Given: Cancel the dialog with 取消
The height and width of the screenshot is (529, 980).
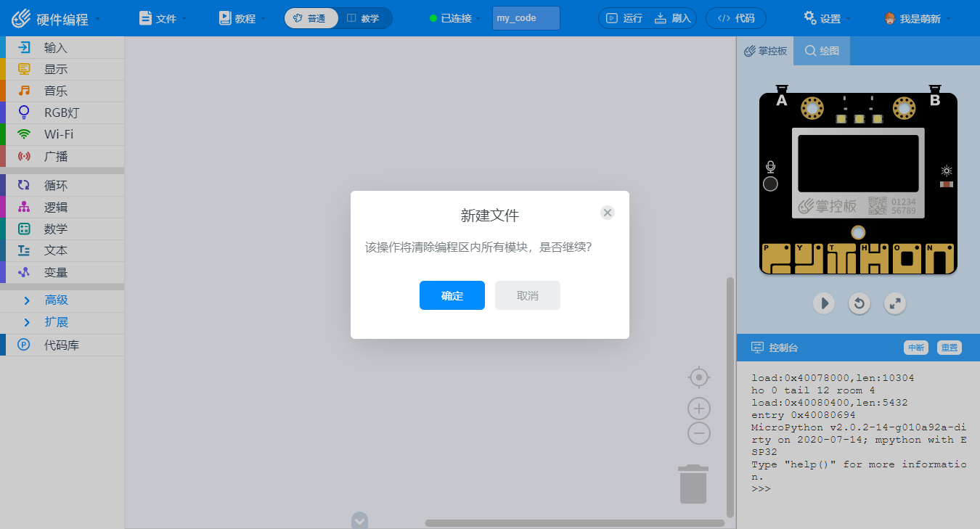Looking at the screenshot, I should click(x=528, y=295).
